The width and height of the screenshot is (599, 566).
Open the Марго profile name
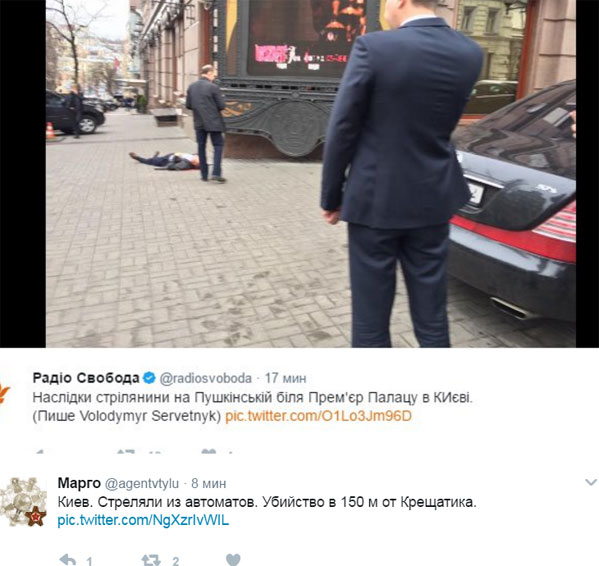[x=79, y=483]
